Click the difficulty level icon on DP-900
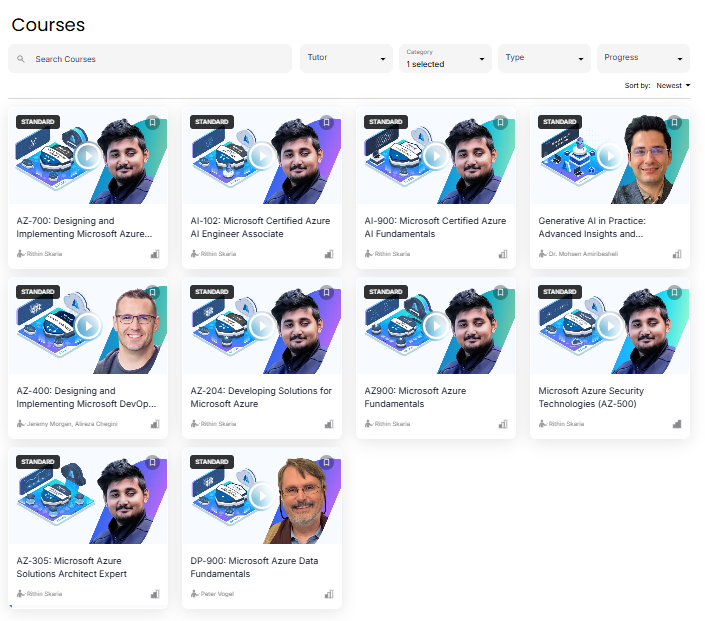Viewport: 705px width, 621px height. click(329, 594)
